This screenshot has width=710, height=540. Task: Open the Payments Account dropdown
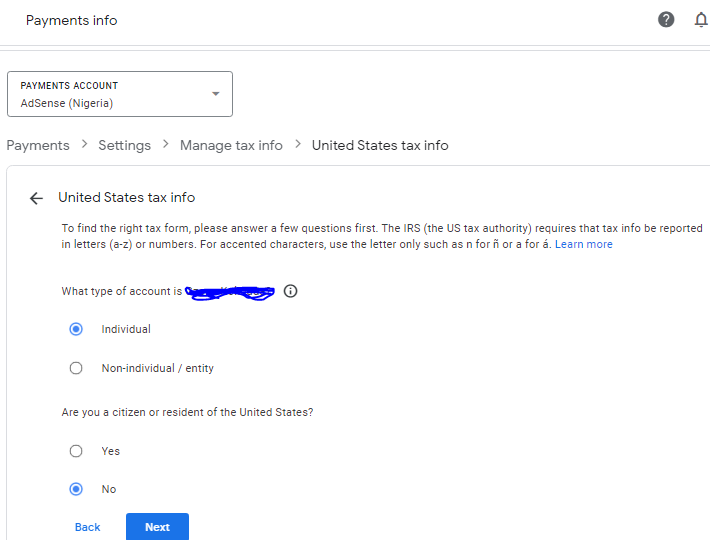(x=119, y=94)
